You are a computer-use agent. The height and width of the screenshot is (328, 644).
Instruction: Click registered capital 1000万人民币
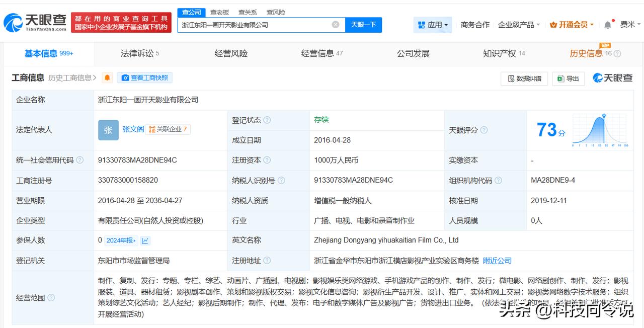coord(336,160)
